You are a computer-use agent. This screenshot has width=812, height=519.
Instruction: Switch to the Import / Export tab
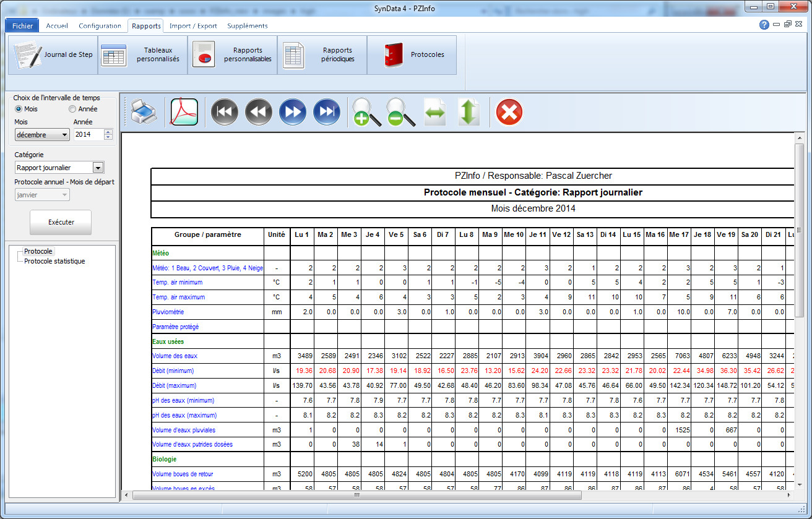pos(193,26)
